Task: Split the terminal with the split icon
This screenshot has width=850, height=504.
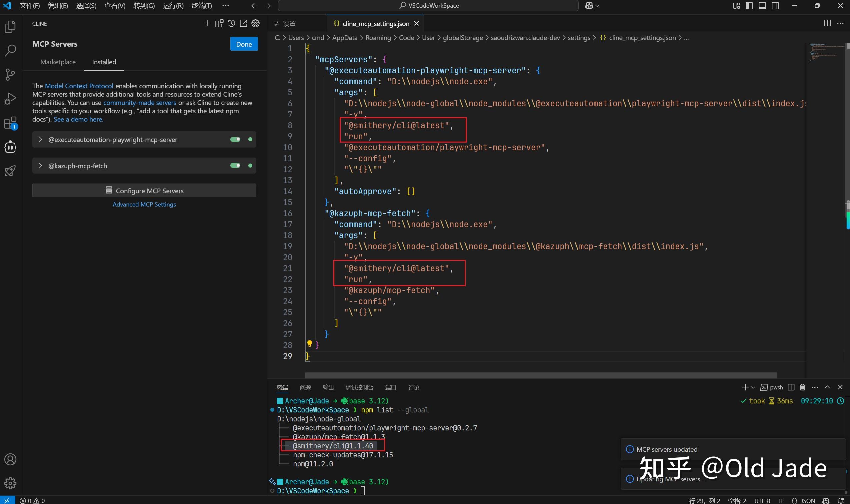Action: pyautogui.click(x=791, y=387)
